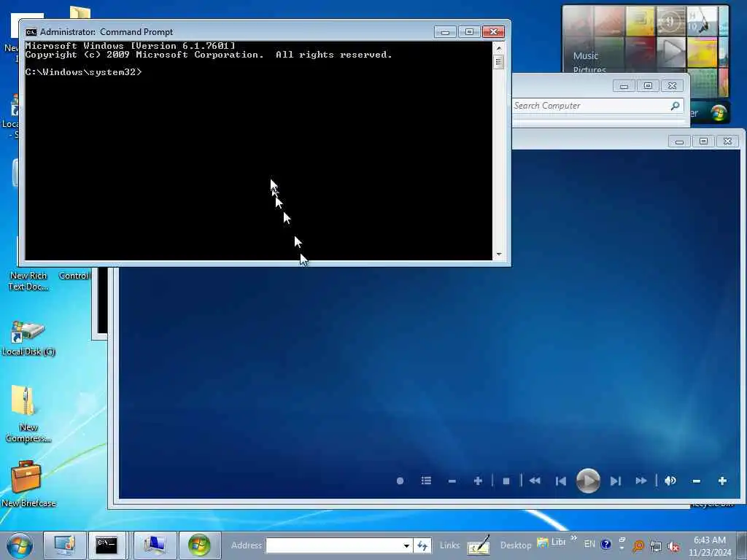
Task: Start playback with the round Play button
Action: (588, 481)
